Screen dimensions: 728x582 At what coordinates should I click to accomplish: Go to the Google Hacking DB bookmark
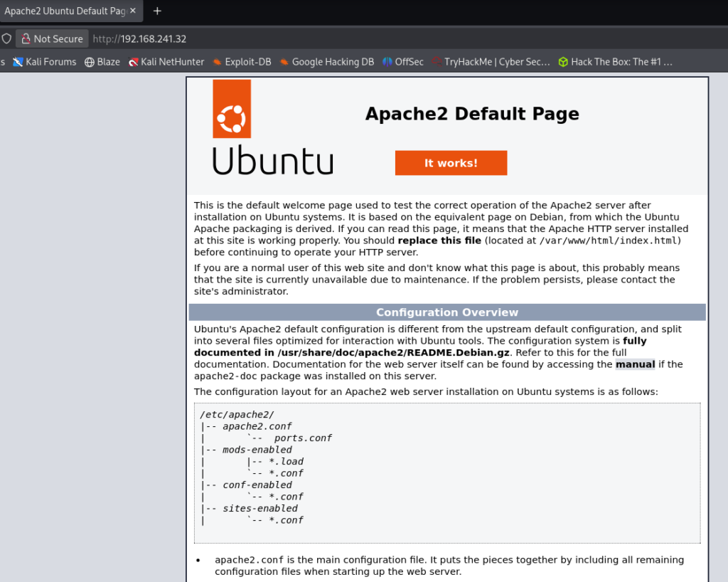click(326, 62)
